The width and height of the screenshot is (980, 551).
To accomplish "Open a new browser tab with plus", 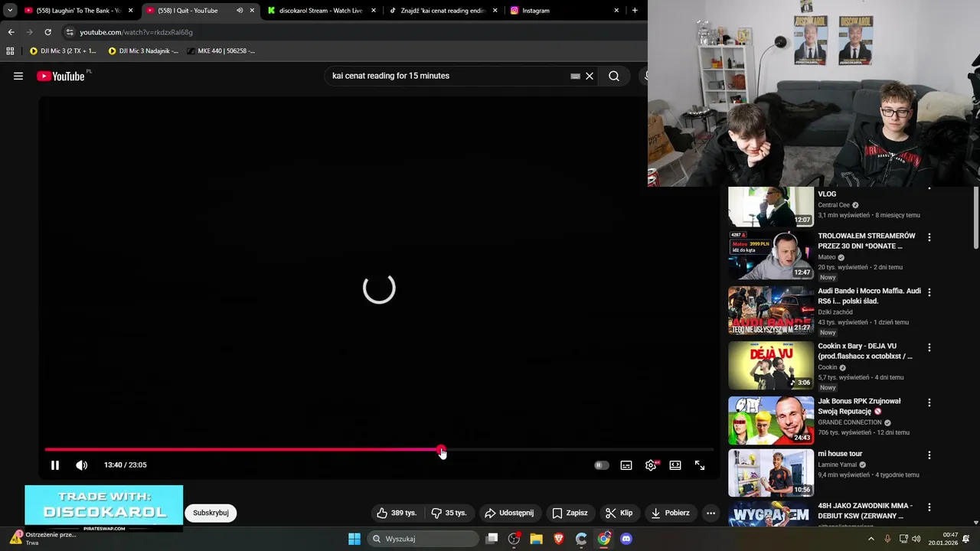I will click(x=635, y=11).
